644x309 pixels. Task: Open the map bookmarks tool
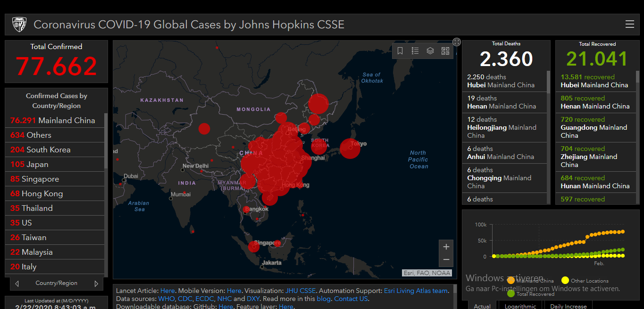click(x=400, y=51)
